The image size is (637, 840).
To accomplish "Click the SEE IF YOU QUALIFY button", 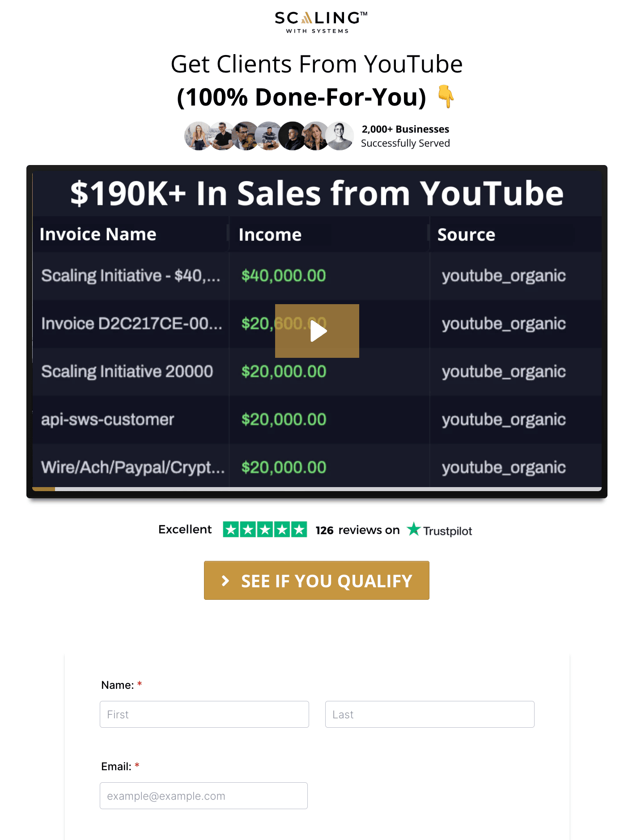I will (x=317, y=580).
